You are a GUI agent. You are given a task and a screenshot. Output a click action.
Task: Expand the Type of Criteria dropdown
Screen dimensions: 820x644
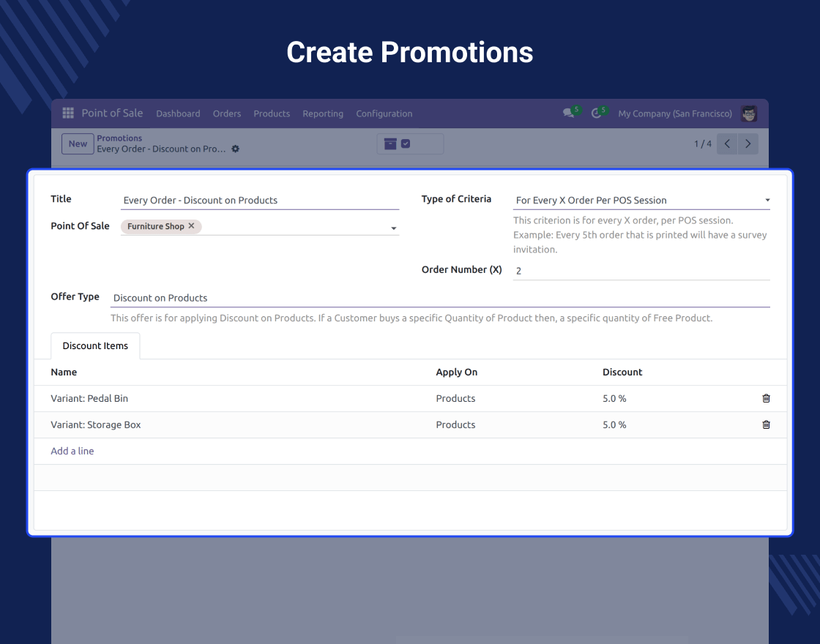pyautogui.click(x=767, y=201)
